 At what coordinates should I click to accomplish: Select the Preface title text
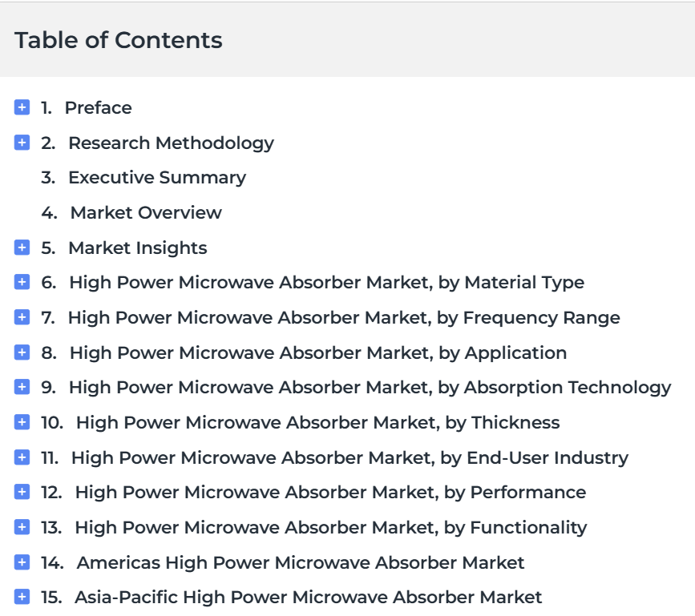pyautogui.click(x=99, y=107)
